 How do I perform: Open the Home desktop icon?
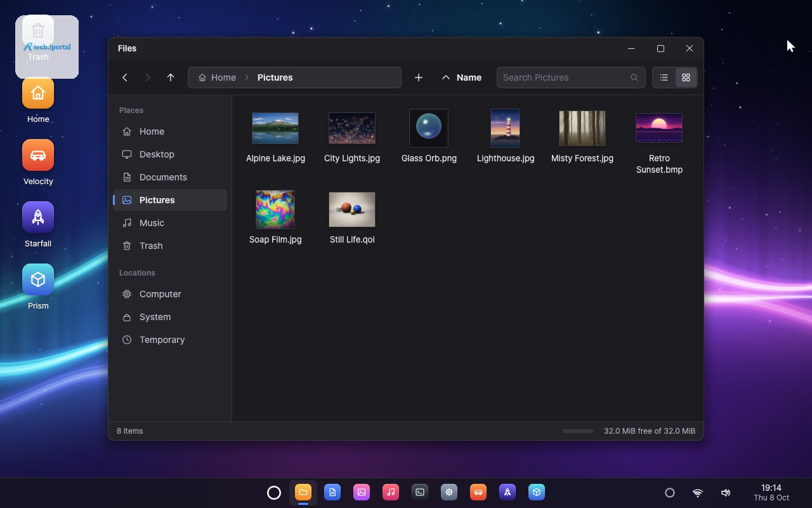(38, 101)
